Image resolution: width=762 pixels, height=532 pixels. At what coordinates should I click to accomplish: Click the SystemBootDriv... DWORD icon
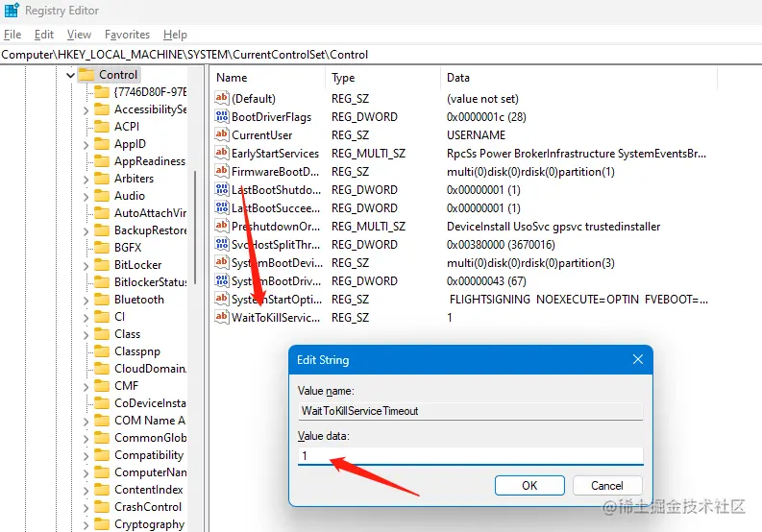[222, 280]
